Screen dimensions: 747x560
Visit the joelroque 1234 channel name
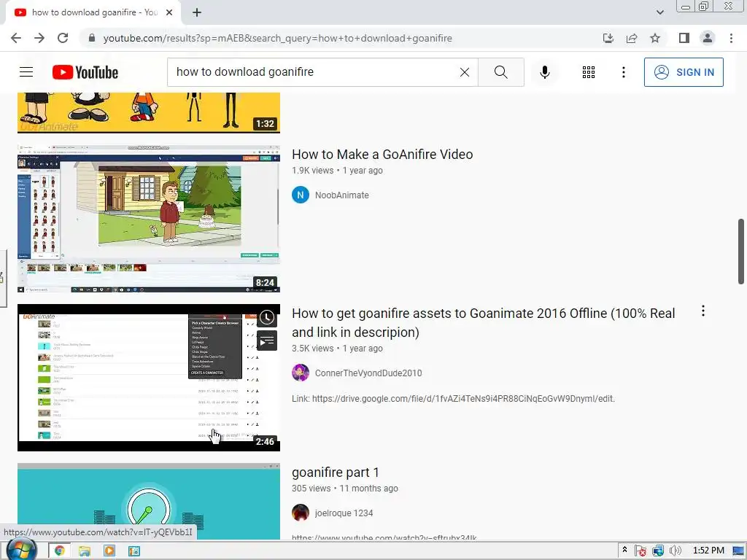tap(344, 513)
